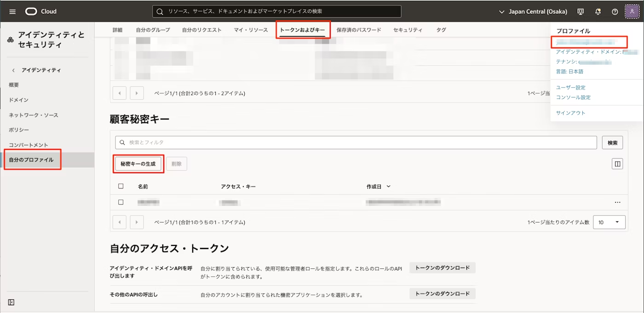Click the 自分のアクセス・トークン heading
The width and height of the screenshot is (644, 313).
click(169, 249)
